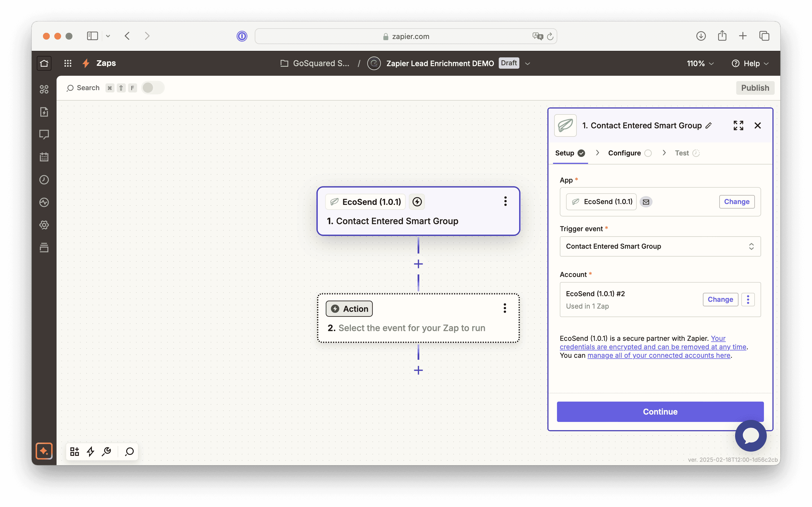Open the Zapier home icon
This screenshot has height=507, width=812.
tap(44, 63)
